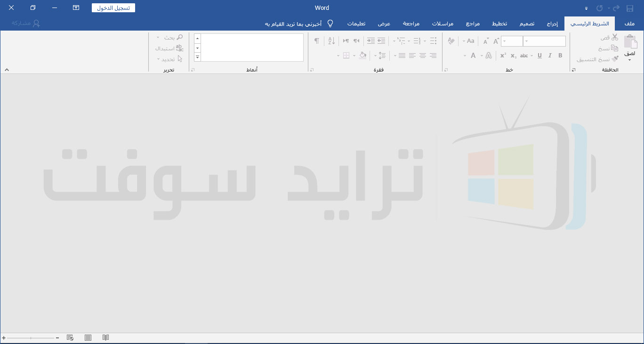Click the Bullets list icon

click(433, 41)
